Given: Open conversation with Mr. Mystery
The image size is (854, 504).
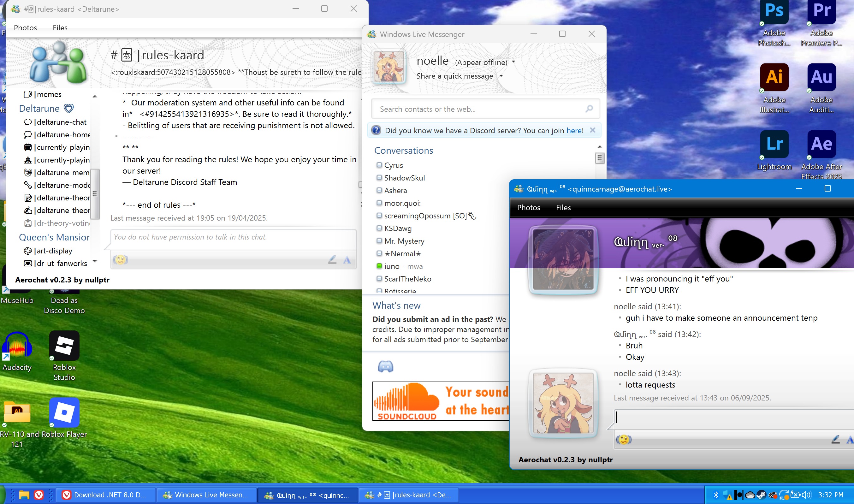Looking at the screenshot, I should point(400,241).
